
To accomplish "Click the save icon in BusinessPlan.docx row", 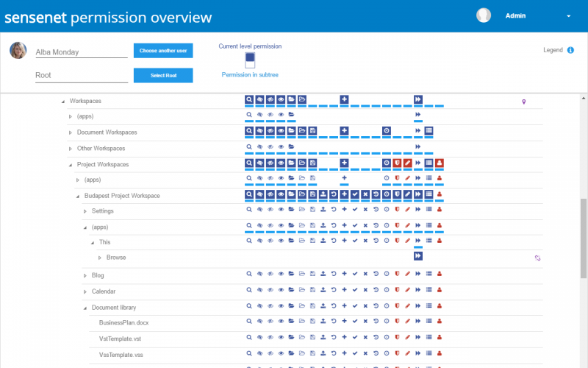I will 313,321.
